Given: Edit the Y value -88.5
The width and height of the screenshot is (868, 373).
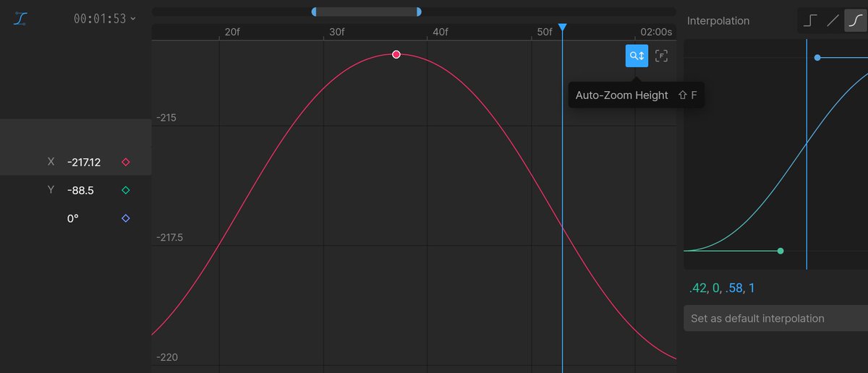Looking at the screenshot, I should coord(80,190).
